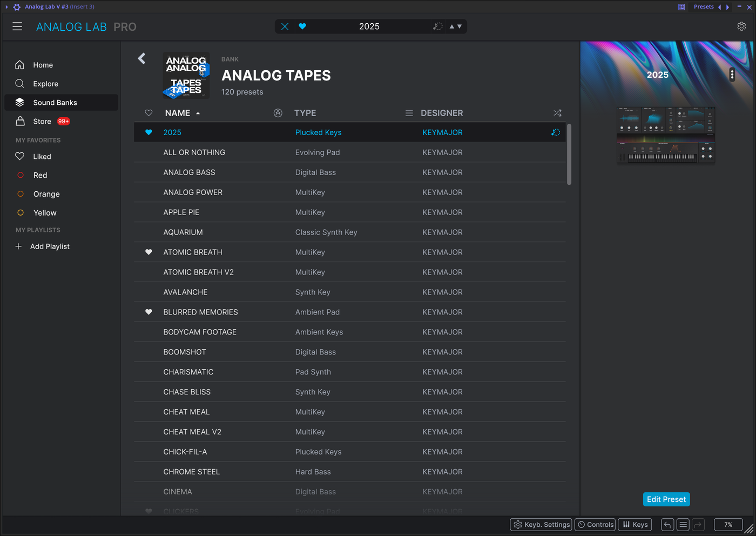Go back with the left chevron
This screenshot has height=536, width=756.
tap(142, 58)
